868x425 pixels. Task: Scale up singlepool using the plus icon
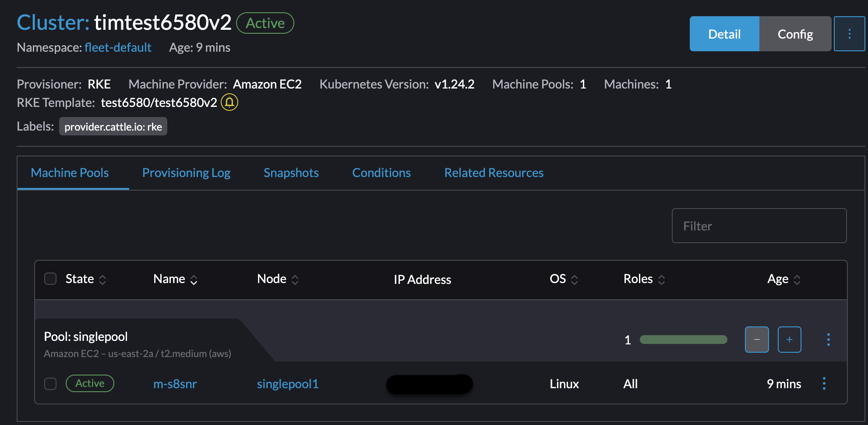(x=789, y=339)
